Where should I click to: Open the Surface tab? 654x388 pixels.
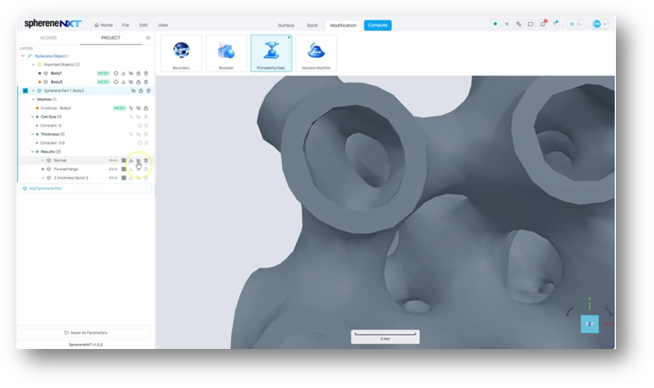tap(286, 25)
